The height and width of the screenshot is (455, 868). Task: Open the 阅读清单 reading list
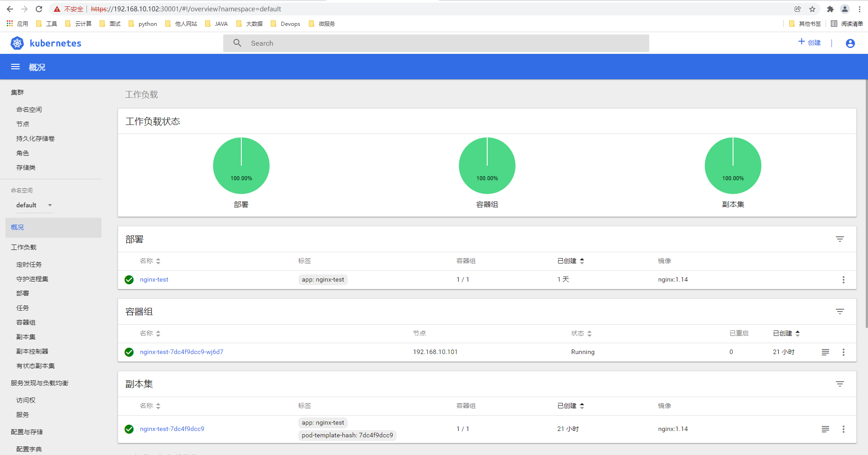click(847, 24)
